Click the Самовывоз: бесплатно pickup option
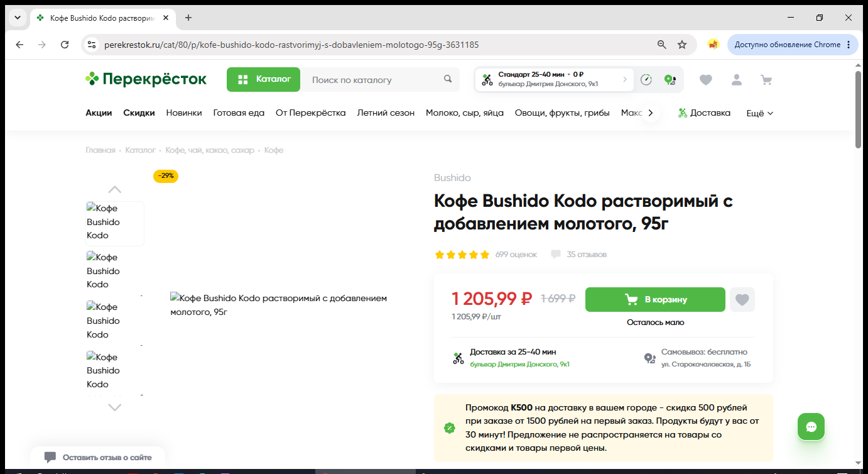Screen dimensions: 868x474 704,352
